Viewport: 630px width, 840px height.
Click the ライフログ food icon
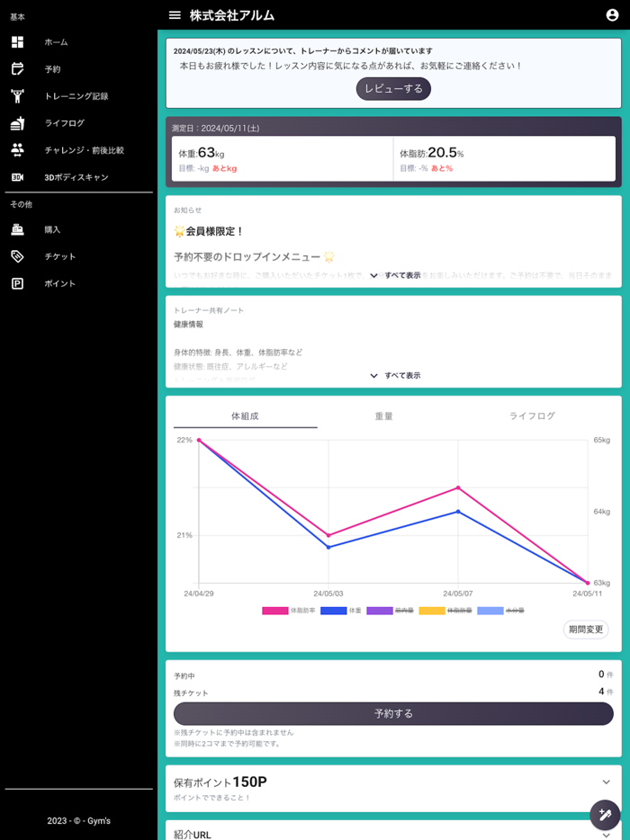[x=18, y=123]
